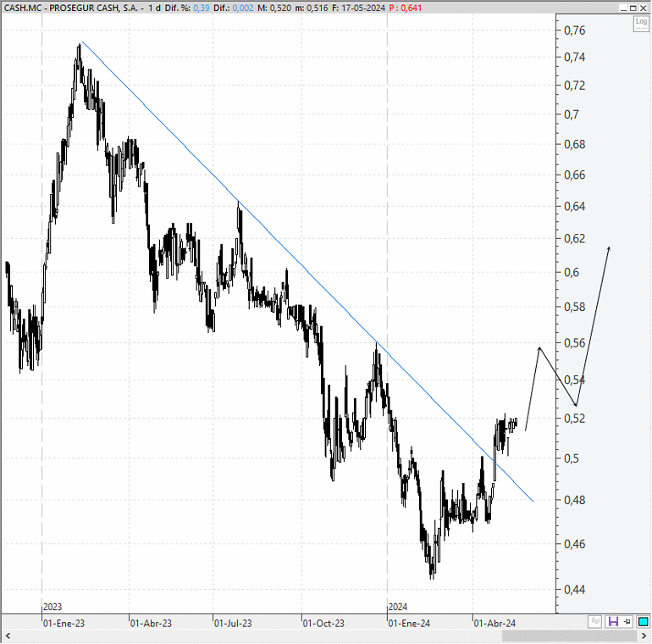Minimize the chart window
Image resolution: width=652 pixels, height=644 pixels.
pyautogui.click(x=624, y=8)
